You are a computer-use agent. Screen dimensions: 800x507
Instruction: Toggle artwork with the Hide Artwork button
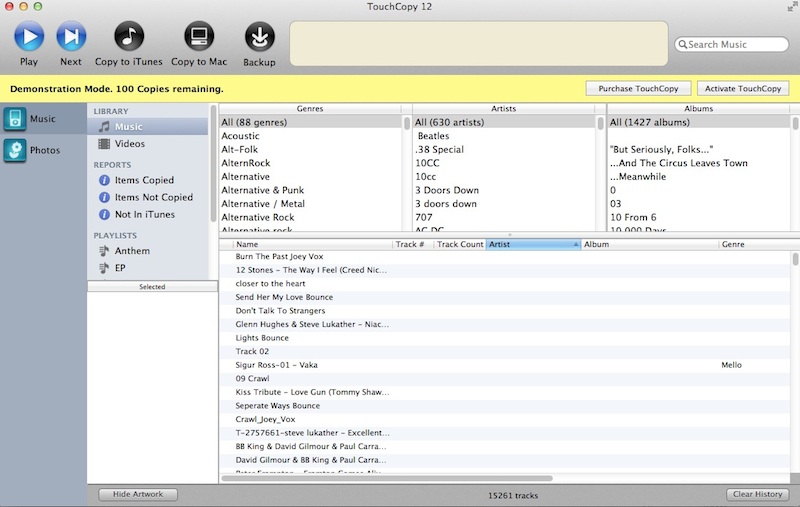coord(138,494)
